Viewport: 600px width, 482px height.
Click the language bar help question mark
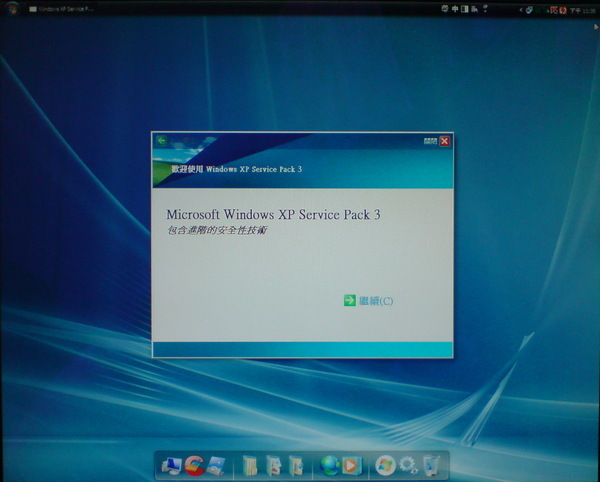point(485,8)
